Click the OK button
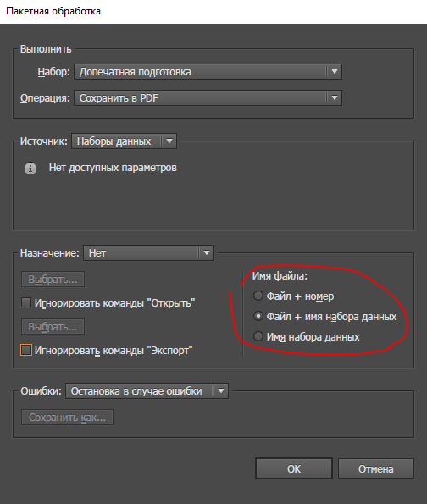427x504 pixels. [294, 468]
